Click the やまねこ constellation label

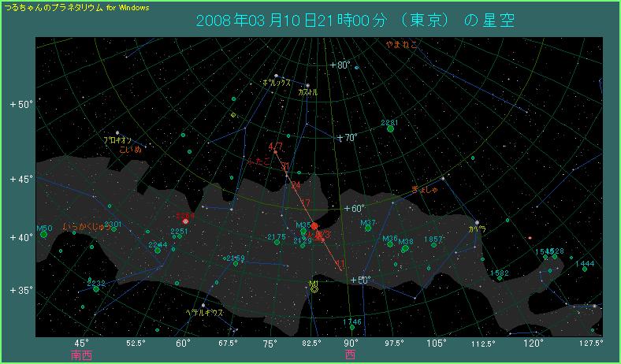pos(402,45)
